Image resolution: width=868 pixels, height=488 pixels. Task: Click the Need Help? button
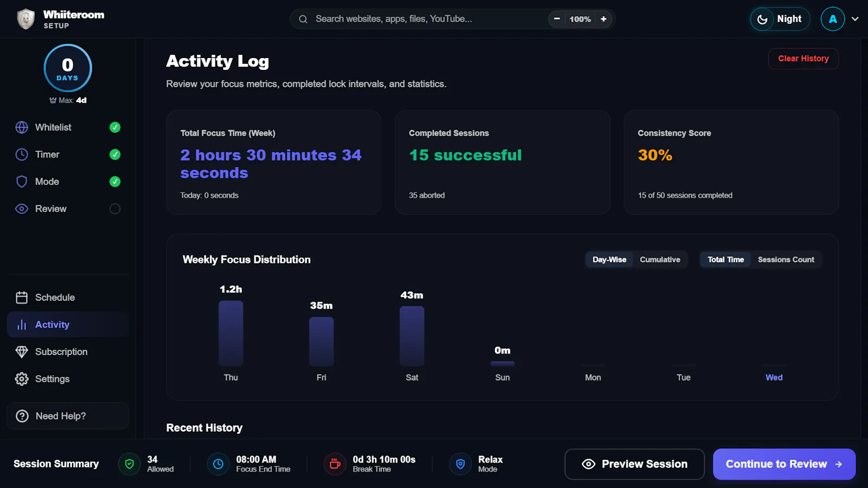tap(68, 416)
